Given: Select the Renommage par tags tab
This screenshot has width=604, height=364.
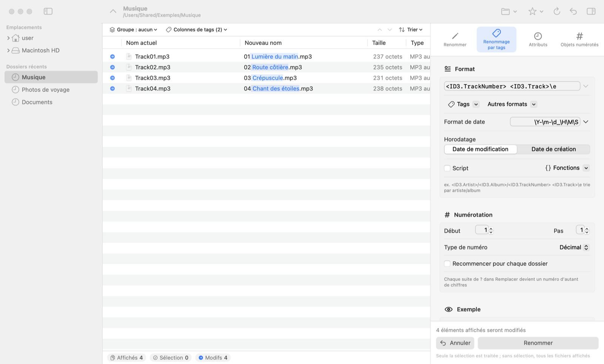Looking at the screenshot, I should pyautogui.click(x=496, y=39).
